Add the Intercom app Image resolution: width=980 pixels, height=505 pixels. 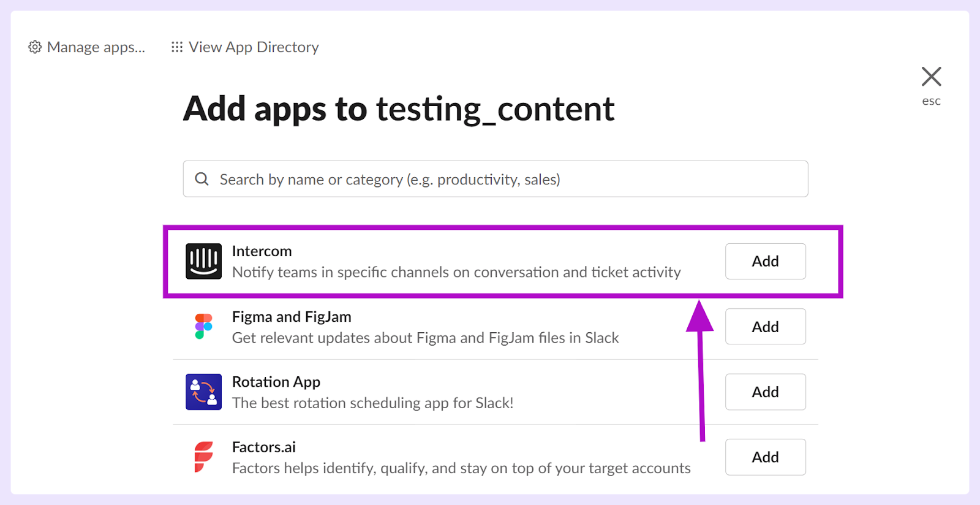(766, 261)
